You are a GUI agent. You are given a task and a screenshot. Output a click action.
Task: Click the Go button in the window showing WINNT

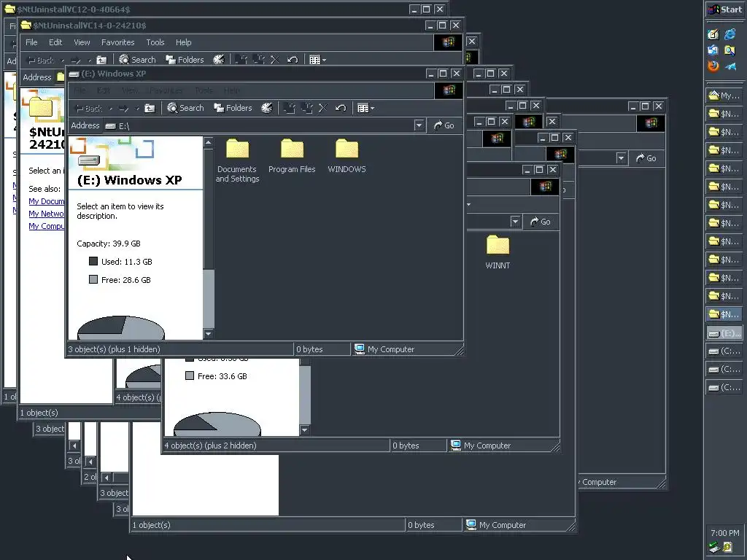point(541,222)
